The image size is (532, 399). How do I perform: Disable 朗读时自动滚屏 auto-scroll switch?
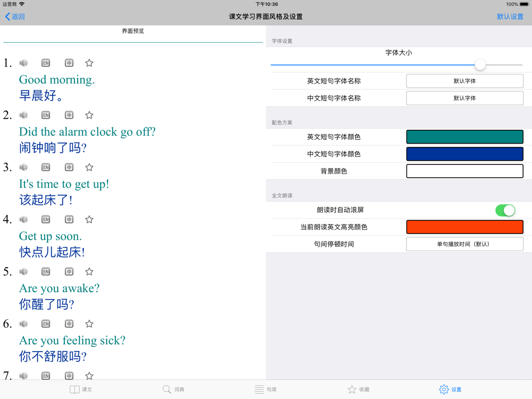[x=505, y=210]
